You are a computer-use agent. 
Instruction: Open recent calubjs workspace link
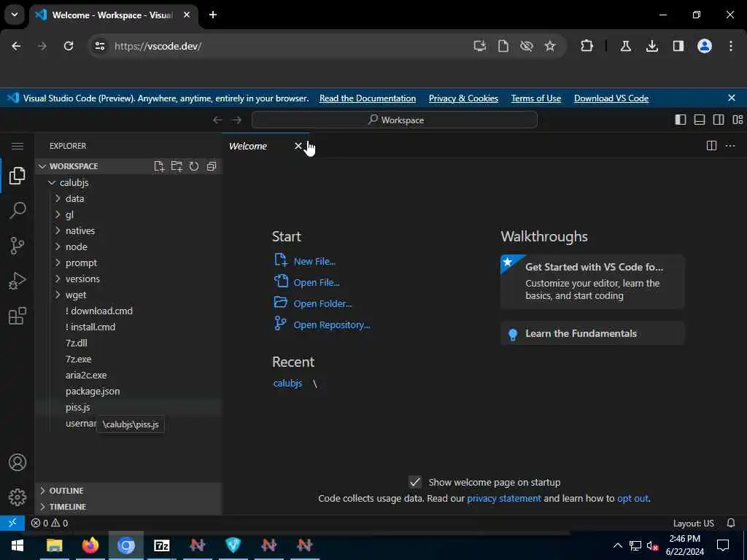287,384
